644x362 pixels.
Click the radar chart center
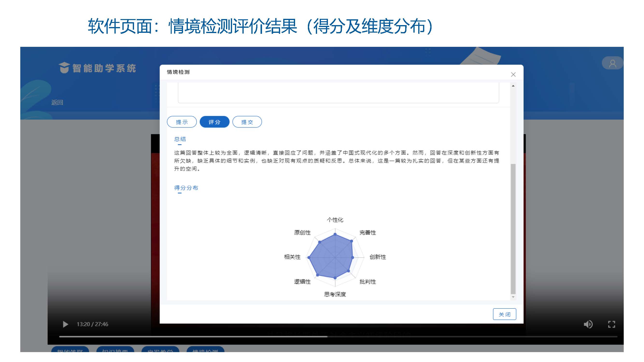(335, 257)
